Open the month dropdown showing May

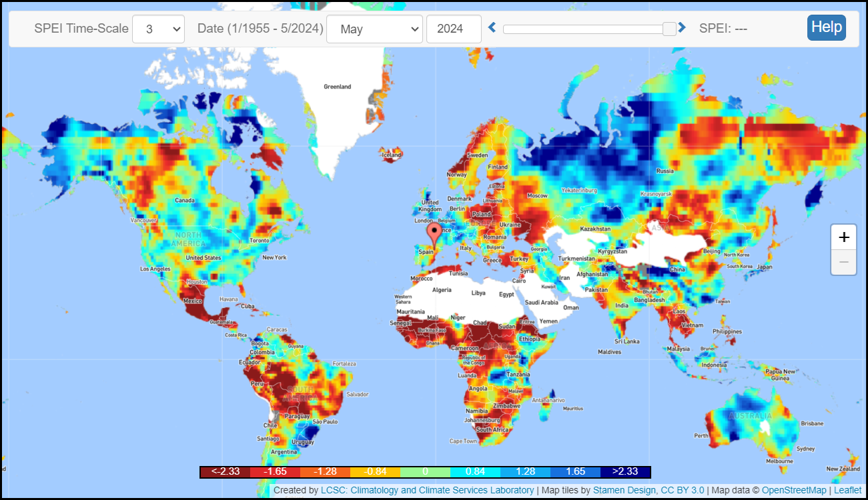374,29
